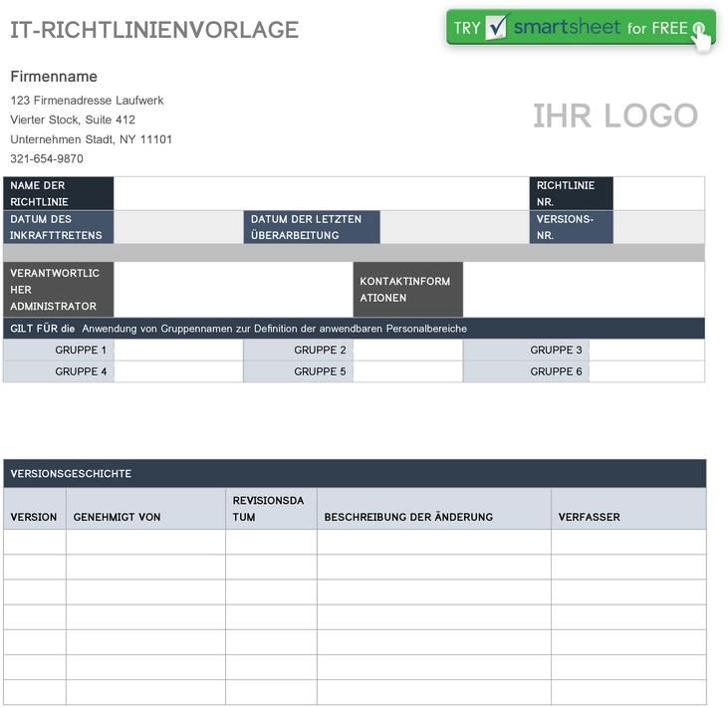
Task: Click the empty field next to GRUPPE 2
Action: click(x=408, y=351)
